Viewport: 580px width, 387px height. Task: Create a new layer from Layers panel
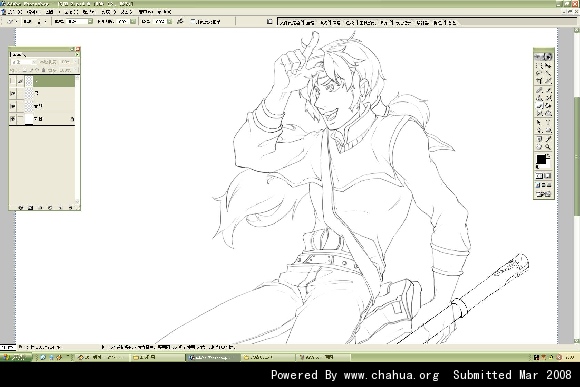[60, 208]
